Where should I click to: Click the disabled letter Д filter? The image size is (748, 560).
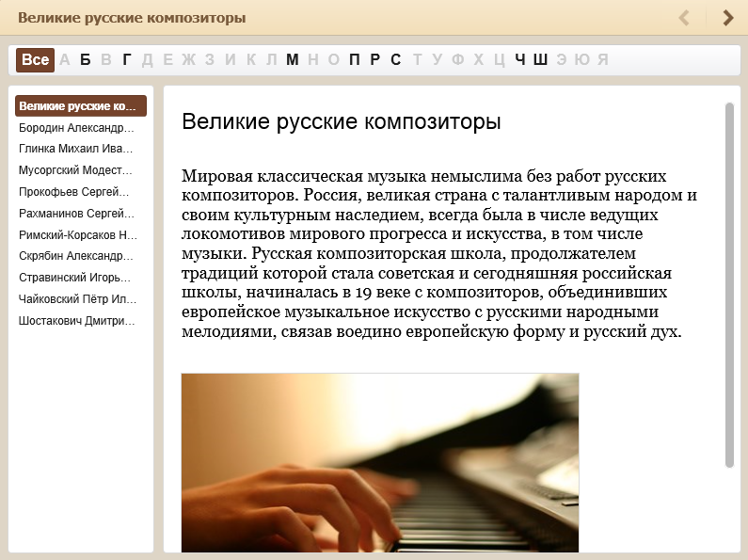[148, 60]
